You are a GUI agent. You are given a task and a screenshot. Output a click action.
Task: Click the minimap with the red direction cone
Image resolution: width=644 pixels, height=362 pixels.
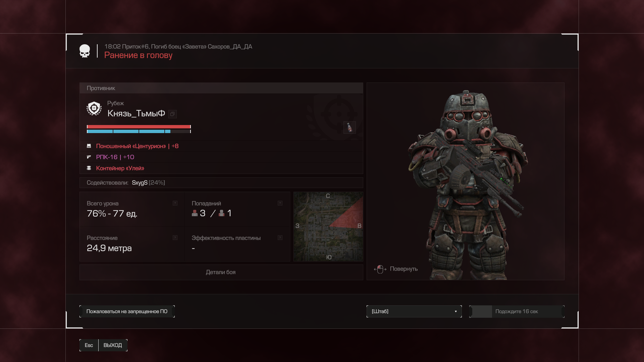click(328, 227)
